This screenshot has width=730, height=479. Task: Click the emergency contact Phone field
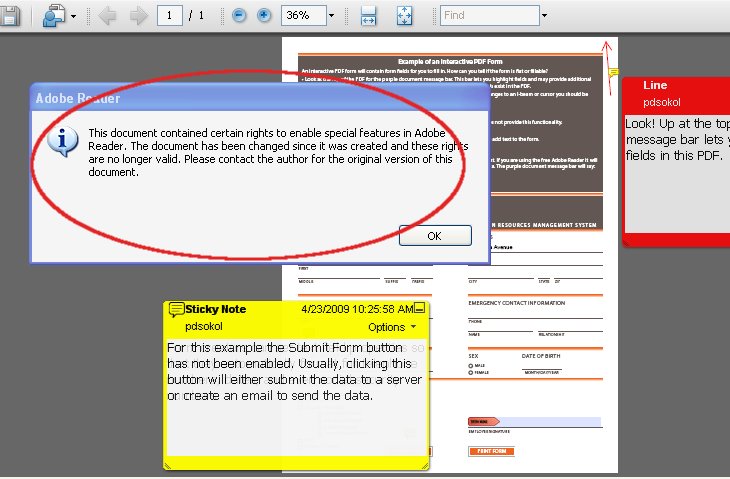pyautogui.click(x=535, y=314)
